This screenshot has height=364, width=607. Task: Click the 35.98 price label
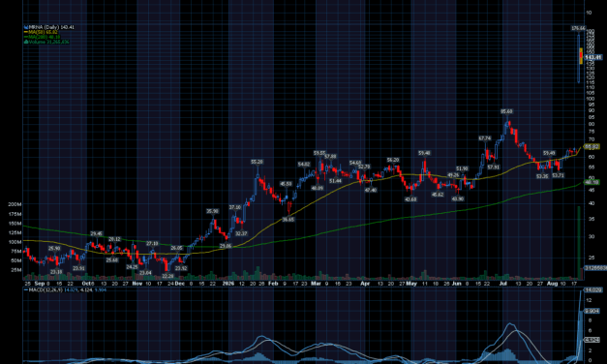[212, 211]
